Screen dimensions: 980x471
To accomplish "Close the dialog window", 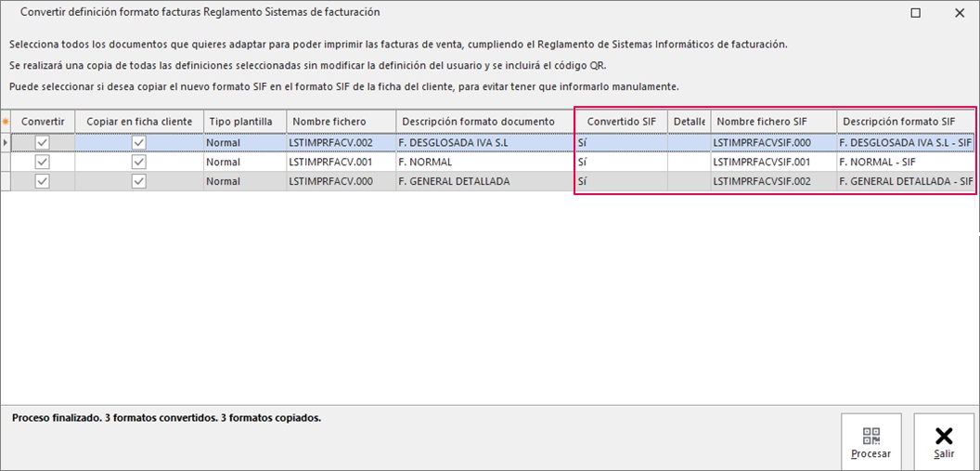I will [960, 12].
